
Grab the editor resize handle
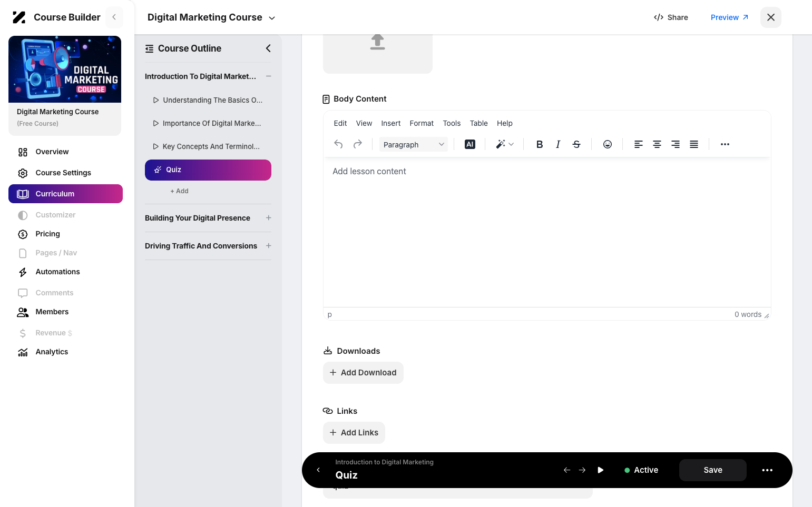tap(767, 316)
